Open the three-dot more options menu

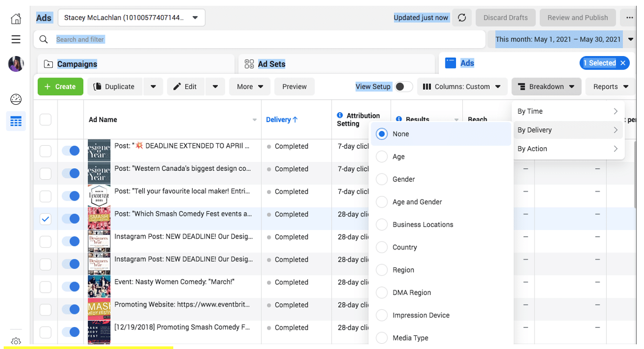[x=629, y=18]
